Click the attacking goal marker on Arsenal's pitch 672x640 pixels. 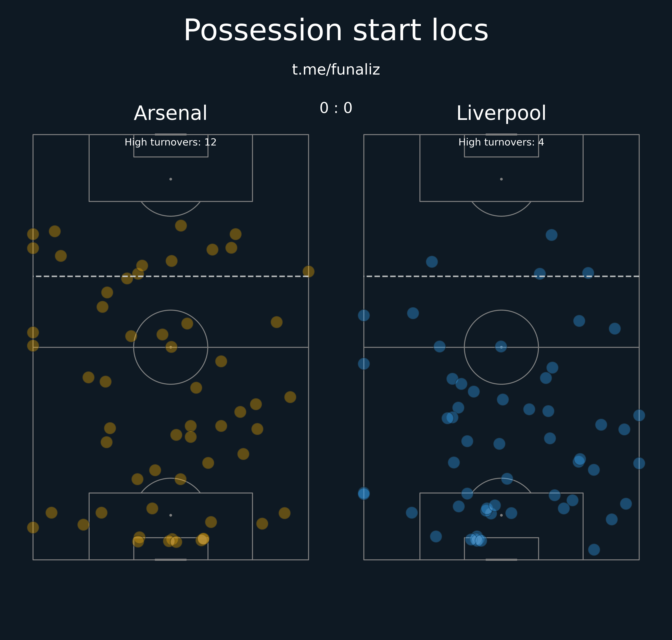[x=170, y=135]
